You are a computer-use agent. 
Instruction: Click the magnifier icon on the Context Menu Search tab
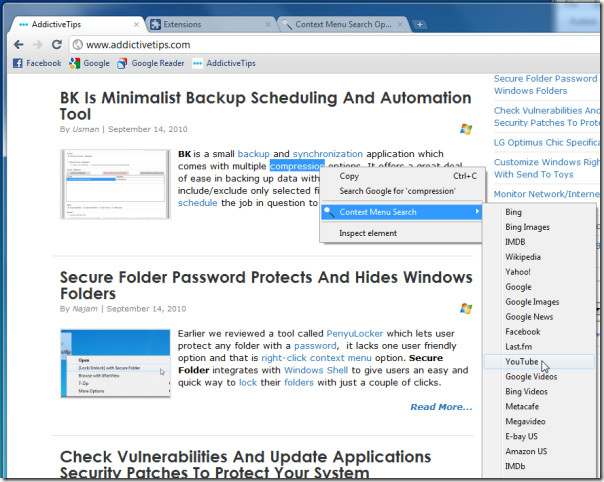tap(287, 24)
